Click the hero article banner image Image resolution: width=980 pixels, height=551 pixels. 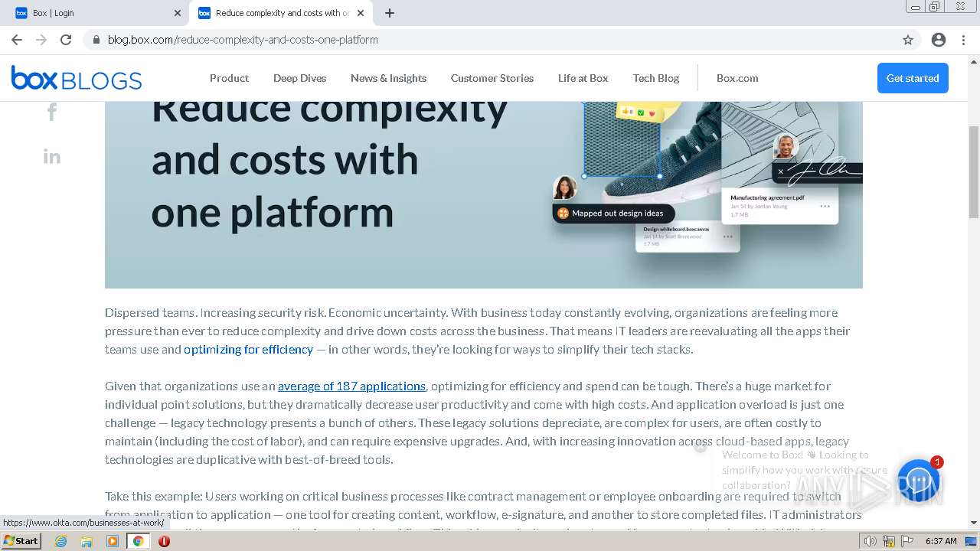[x=484, y=194]
